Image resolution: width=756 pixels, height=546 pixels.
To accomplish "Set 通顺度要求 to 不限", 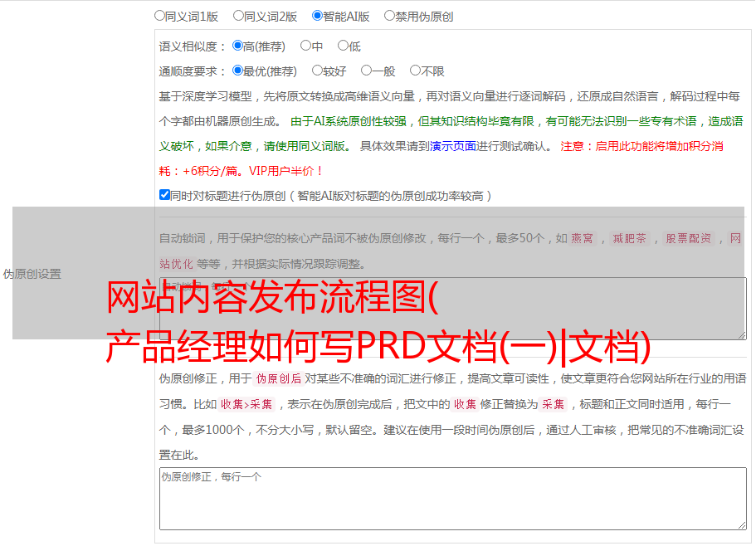I will click(x=415, y=71).
